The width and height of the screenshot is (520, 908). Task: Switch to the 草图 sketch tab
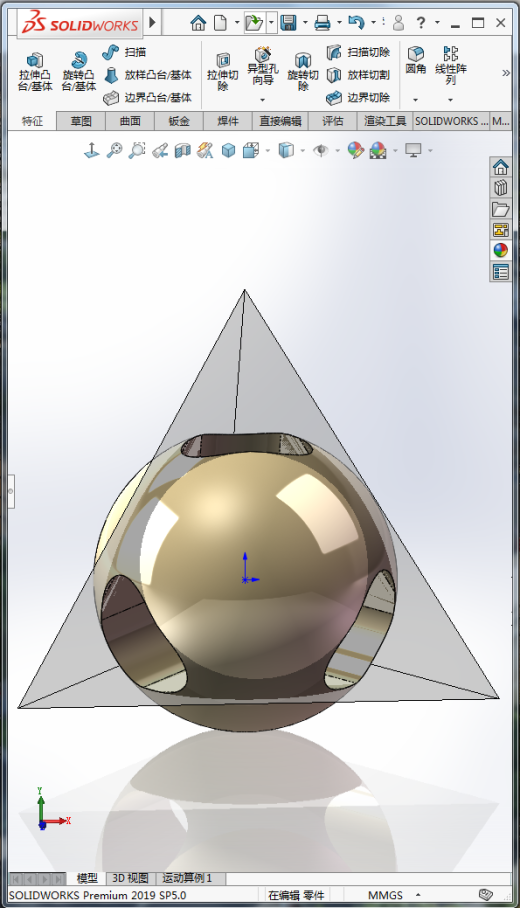pyautogui.click(x=81, y=121)
